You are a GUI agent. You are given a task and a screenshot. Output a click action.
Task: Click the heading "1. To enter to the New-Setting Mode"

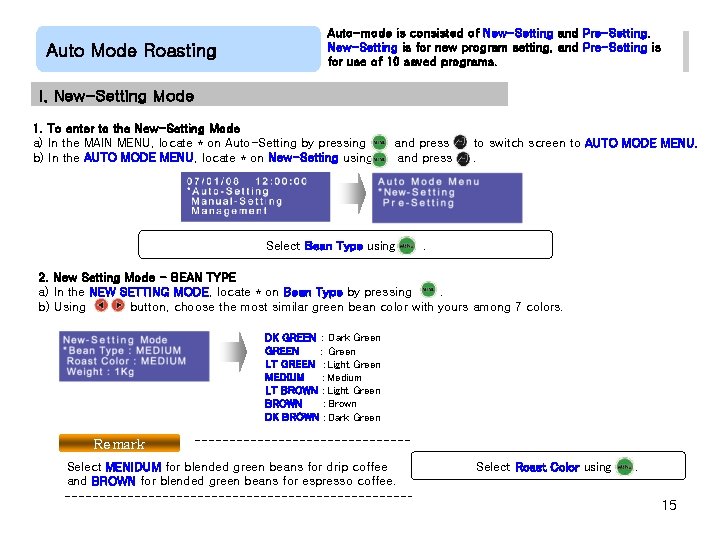136,128
